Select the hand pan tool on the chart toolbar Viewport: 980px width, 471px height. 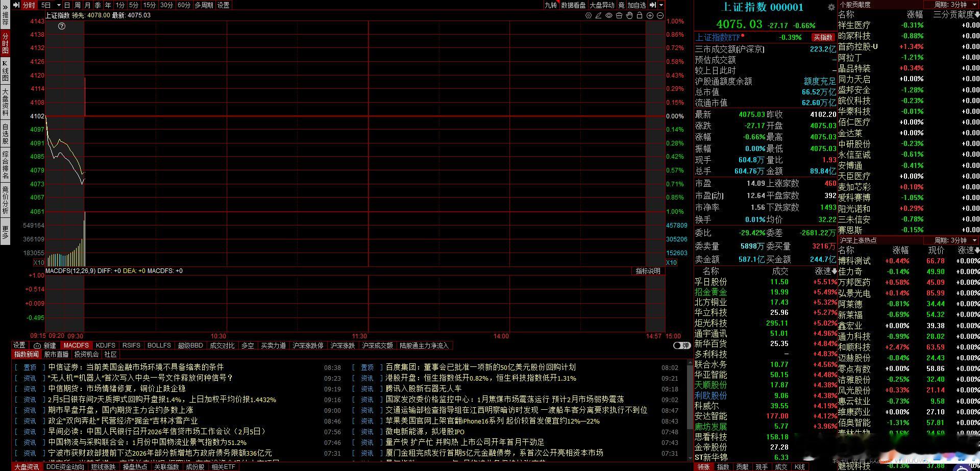click(x=629, y=16)
